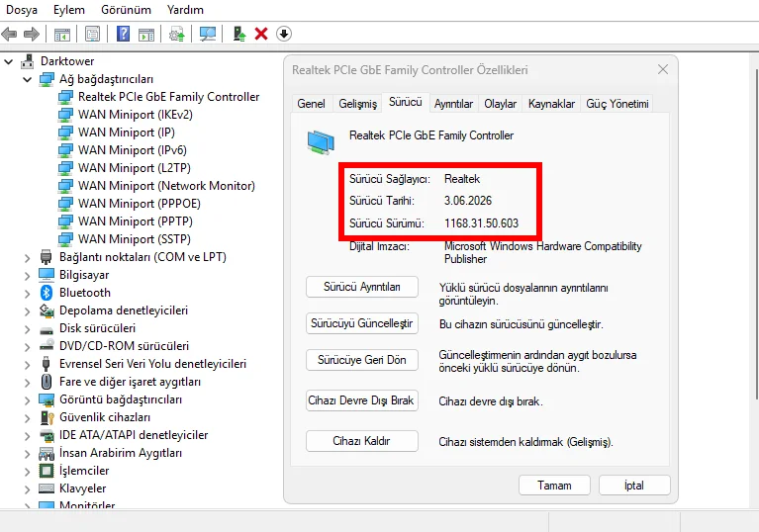Click Show/Hide console tree toolbar icon
Viewport: 759px width, 532px height.
tap(62, 35)
